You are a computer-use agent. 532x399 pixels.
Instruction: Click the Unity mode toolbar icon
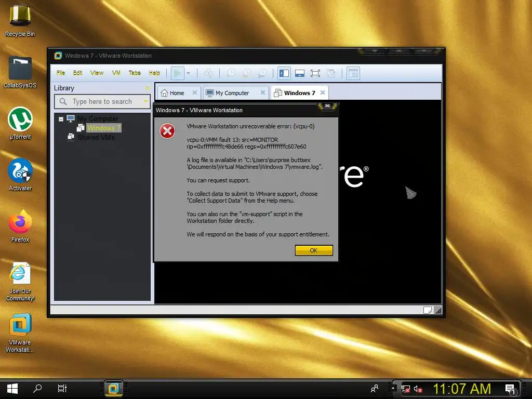pyautogui.click(x=331, y=73)
